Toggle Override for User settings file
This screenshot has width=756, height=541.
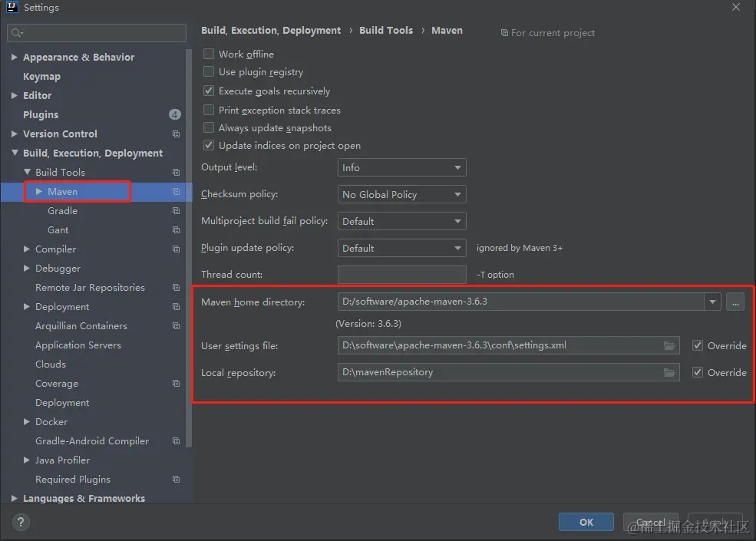[698, 345]
